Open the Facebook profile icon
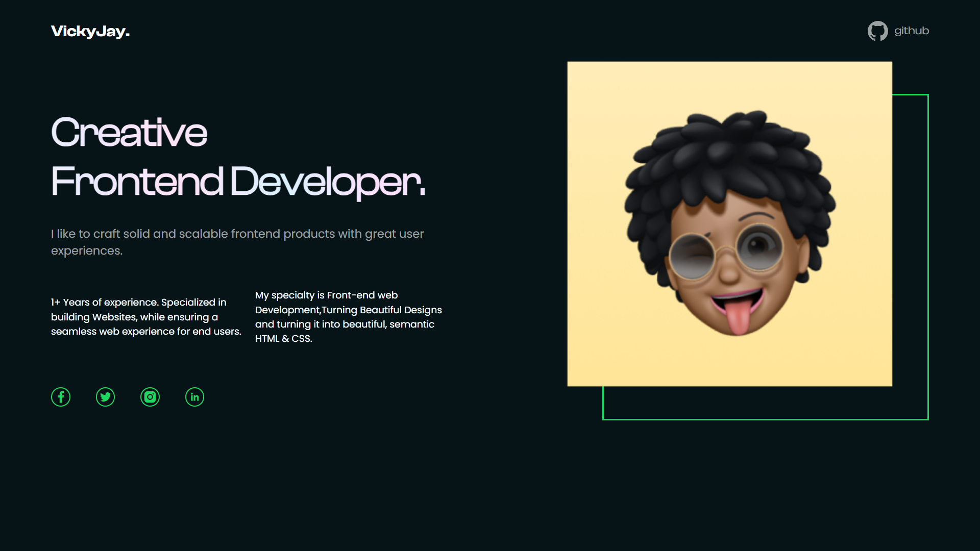This screenshot has height=551, width=980. (x=61, y=397)
